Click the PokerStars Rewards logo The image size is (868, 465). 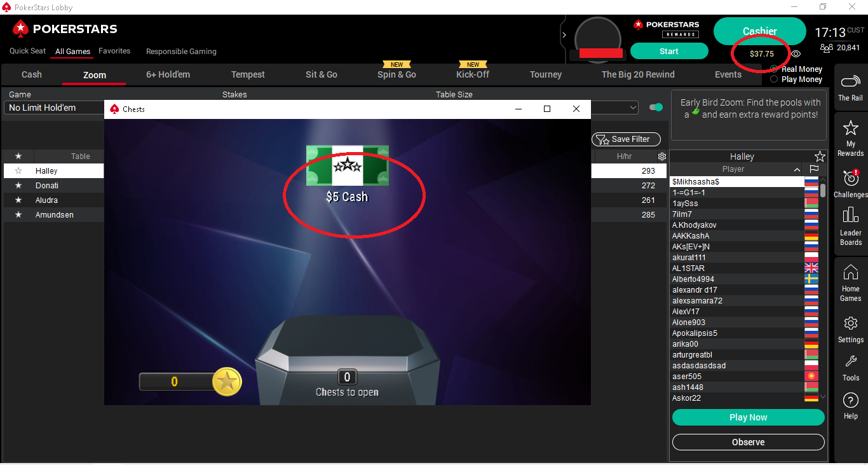click(x=666, y=29)
